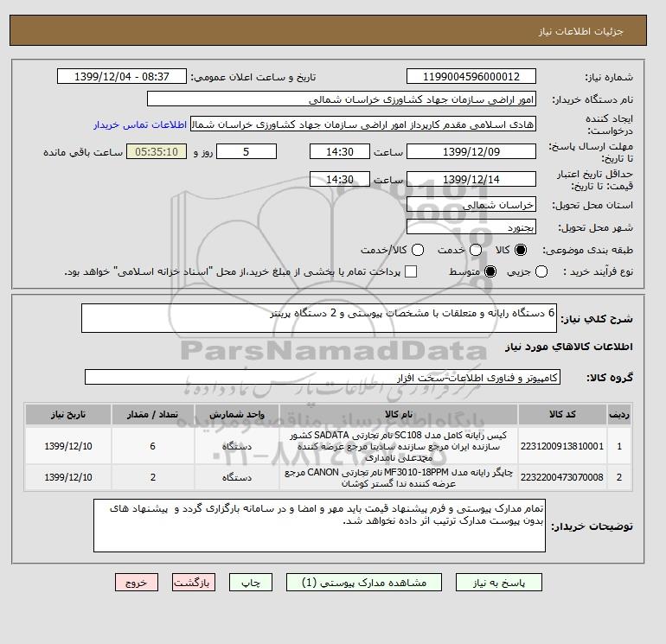Viewport: 666px width, 644px height.
Task: Open مشاهده مدارک پیوستی (1) button
Action: (x=364, y=583)
